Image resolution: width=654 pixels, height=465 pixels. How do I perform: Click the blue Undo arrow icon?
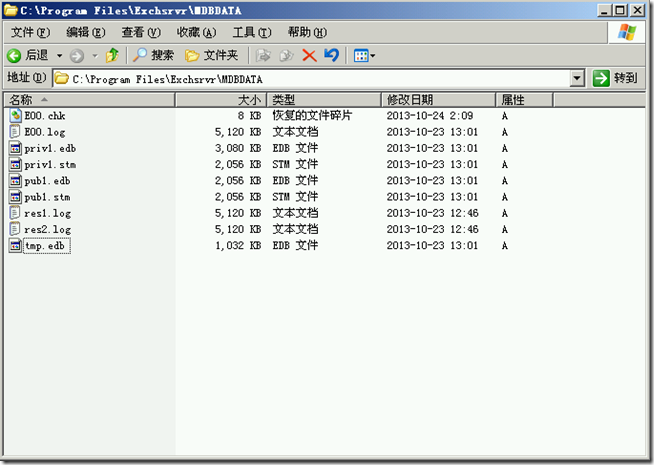332,55
